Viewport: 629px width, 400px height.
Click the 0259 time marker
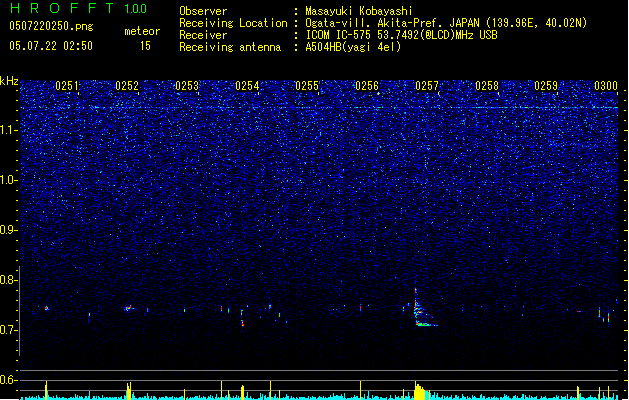pos(546,86)
